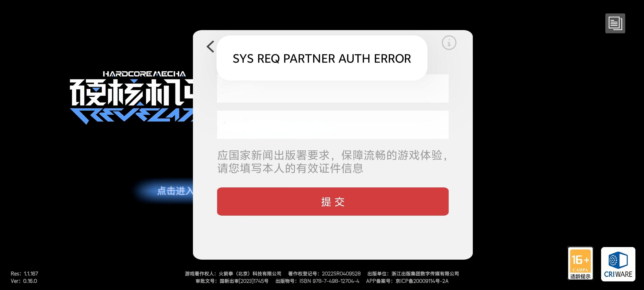Focus the first real-name input field

pos(333,88)
